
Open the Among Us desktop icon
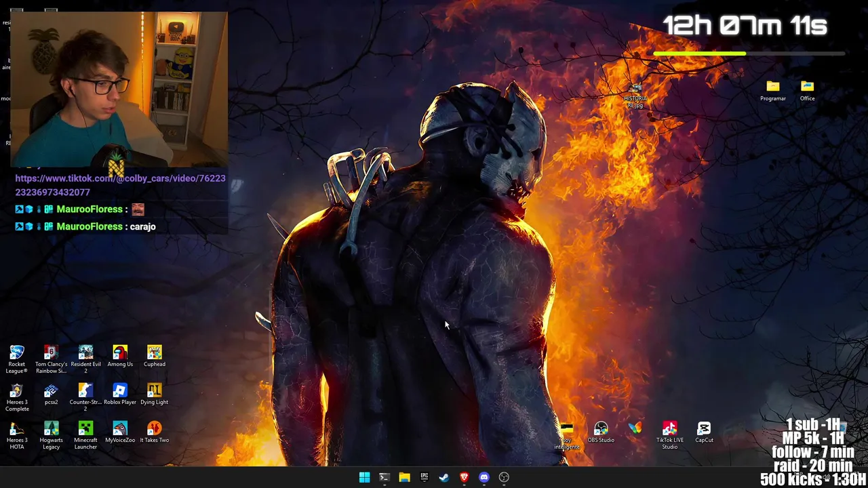pyautogui.click(x=120, y=357)
